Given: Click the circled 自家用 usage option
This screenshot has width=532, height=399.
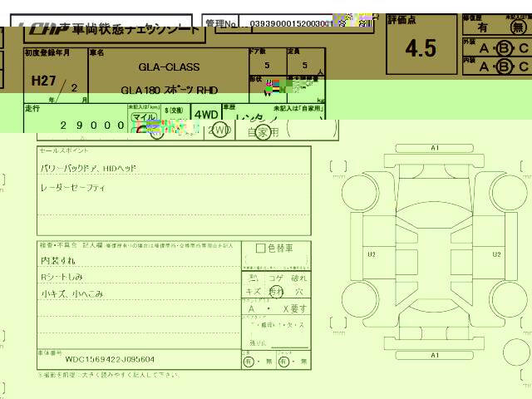Looking at the screenshot, I should (264, 132).
